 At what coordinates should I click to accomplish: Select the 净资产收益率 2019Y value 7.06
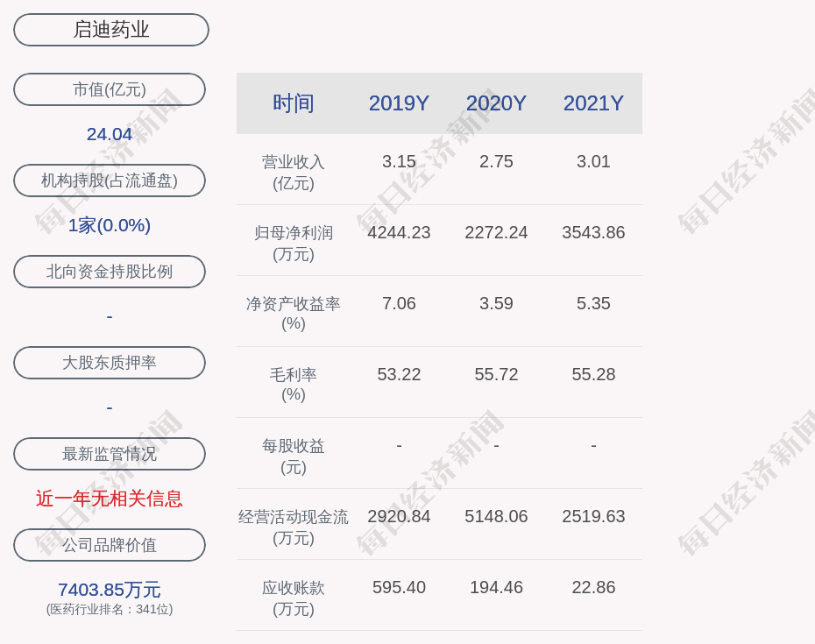pos(399,303)
